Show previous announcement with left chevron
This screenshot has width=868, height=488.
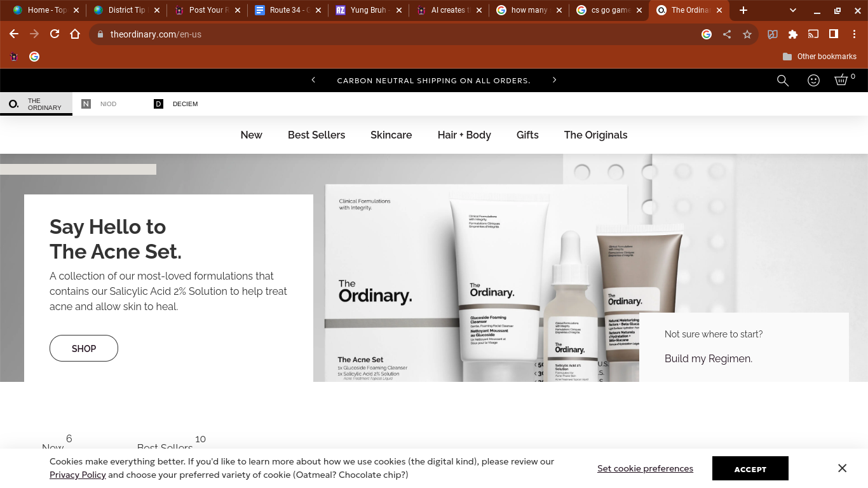point(313,80)
